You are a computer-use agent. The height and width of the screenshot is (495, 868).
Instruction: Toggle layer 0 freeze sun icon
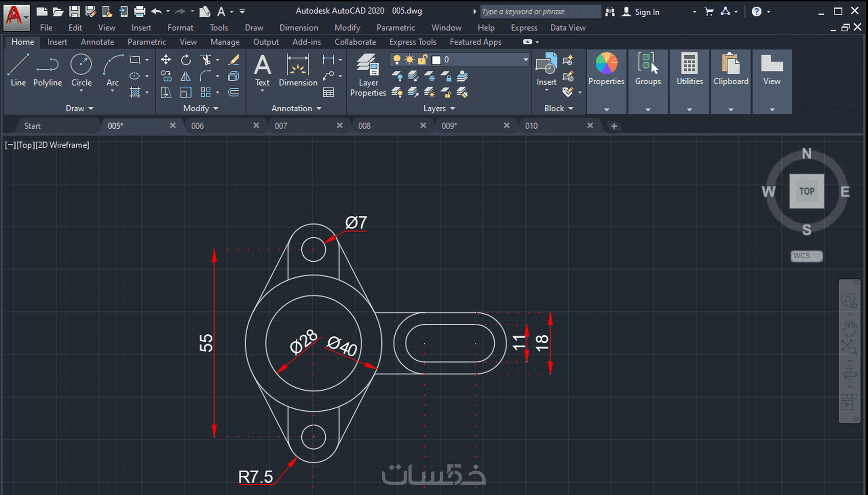409,60
